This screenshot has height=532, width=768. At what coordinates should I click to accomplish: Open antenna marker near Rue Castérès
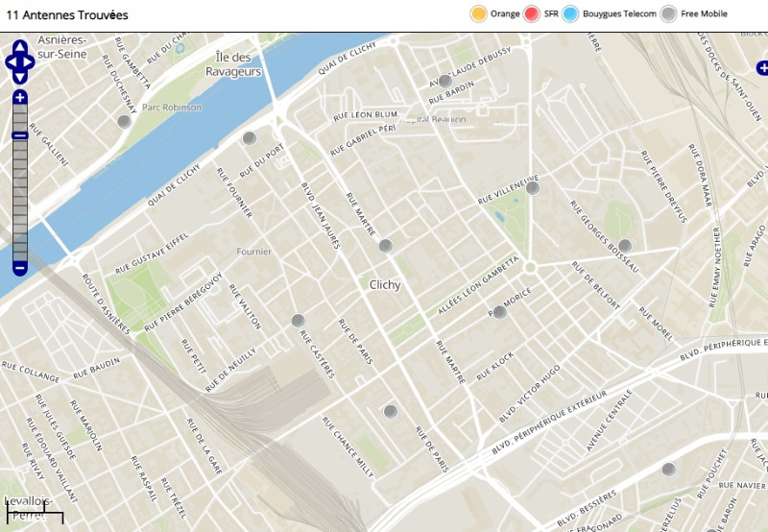coord(298,320)
